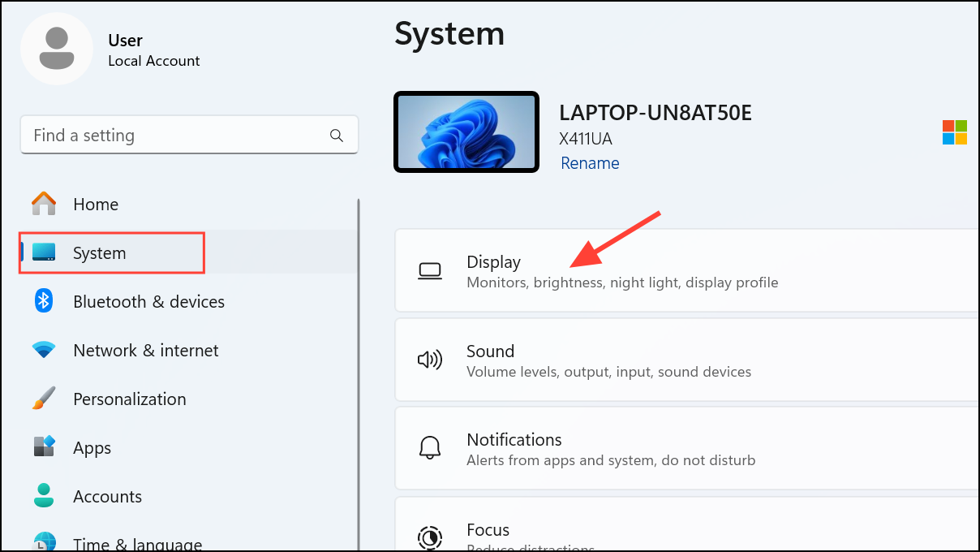Screen dimensions: 980x552
Task: Open Time & language settings
Action: pyautogui.click(x=42, y=542)
